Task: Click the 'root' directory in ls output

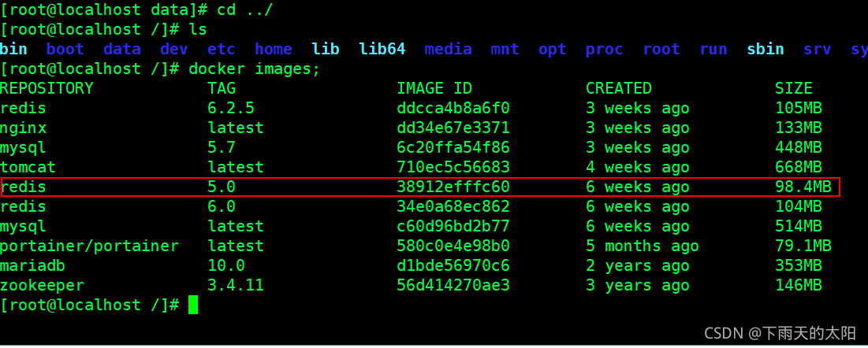Action: (661, 50)
